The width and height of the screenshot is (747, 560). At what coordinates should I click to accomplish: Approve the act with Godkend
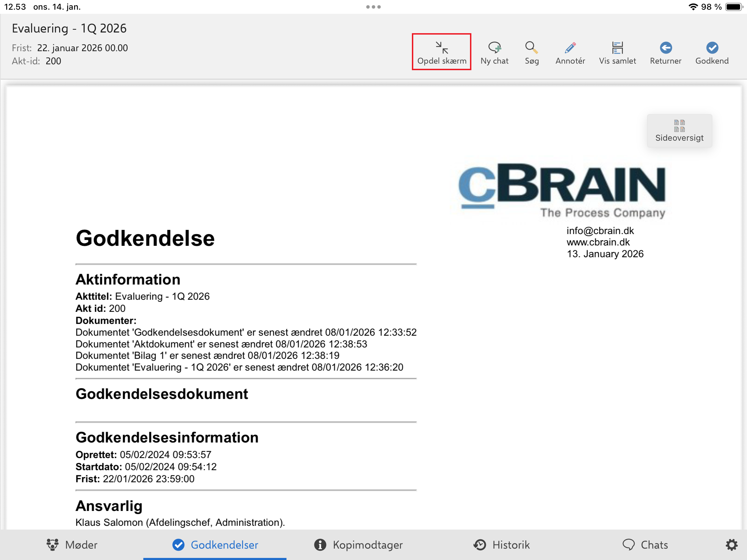click(712, 52)
